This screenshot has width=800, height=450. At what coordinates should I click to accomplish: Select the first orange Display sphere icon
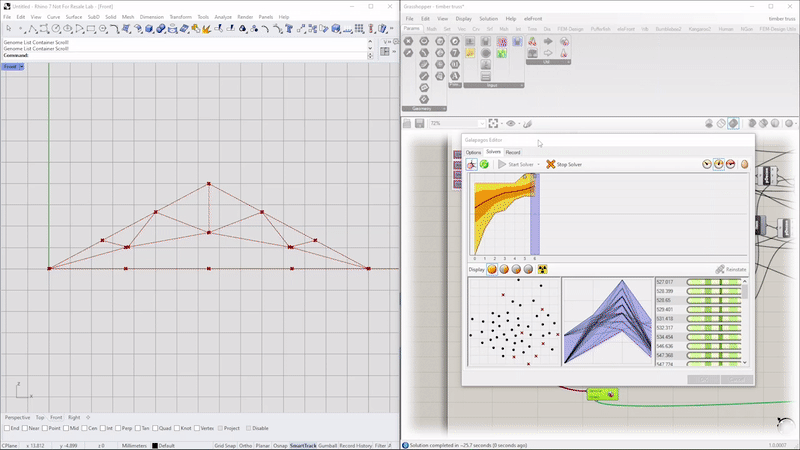coord(492,269)
